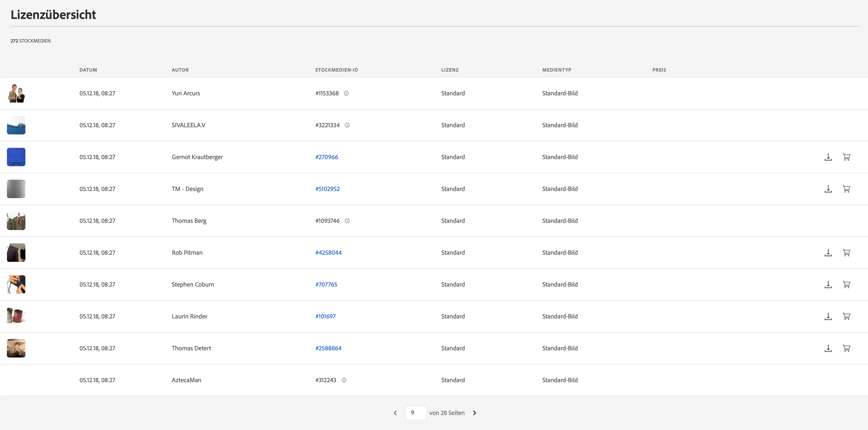Click cart icon in Stephen Coburn row

pos(847,285)
